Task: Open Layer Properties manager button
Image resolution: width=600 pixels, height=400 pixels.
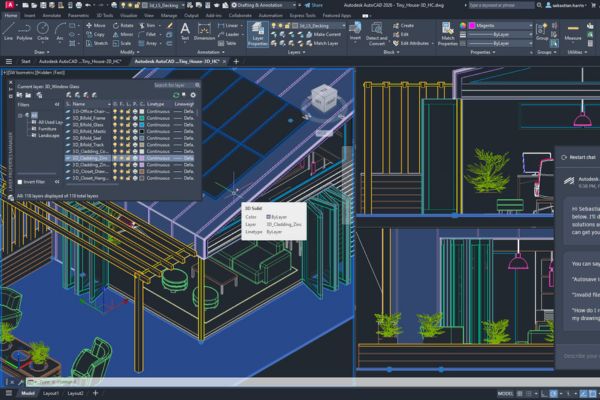Action: 258,34
